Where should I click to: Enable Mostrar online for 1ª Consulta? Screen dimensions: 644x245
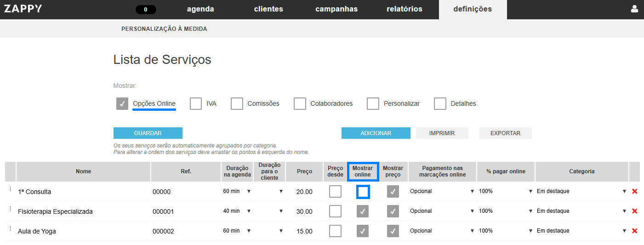pyautogui.click(x=363, y=192)
